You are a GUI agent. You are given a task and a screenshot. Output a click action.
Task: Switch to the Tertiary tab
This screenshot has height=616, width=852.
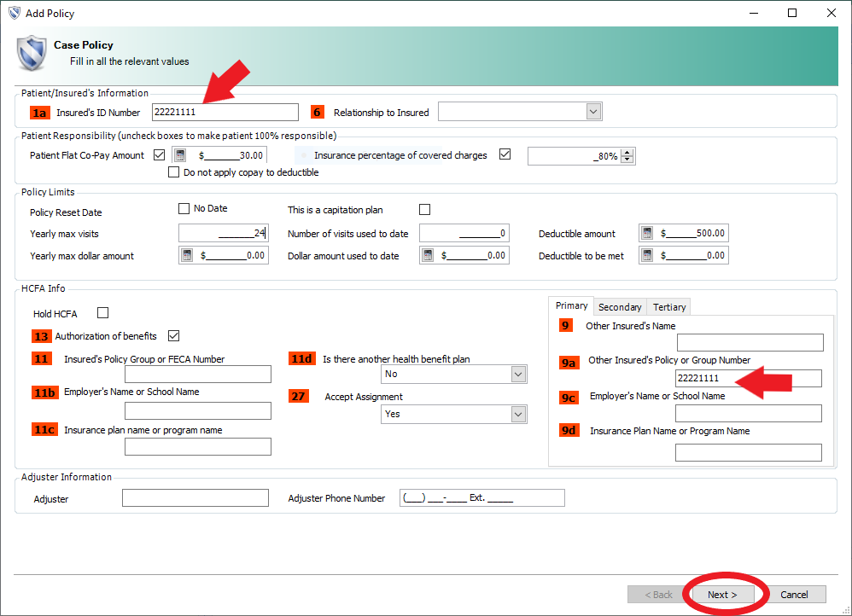(668, 307)
